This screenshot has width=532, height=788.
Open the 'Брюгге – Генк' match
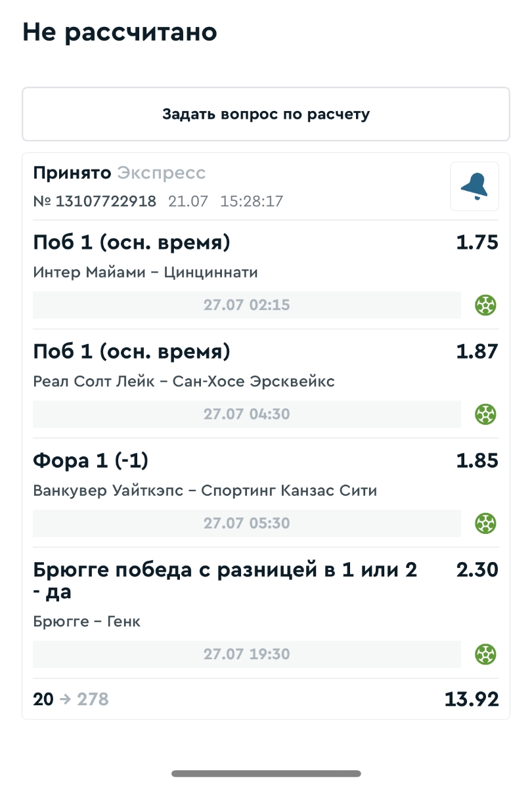(87, 621)
